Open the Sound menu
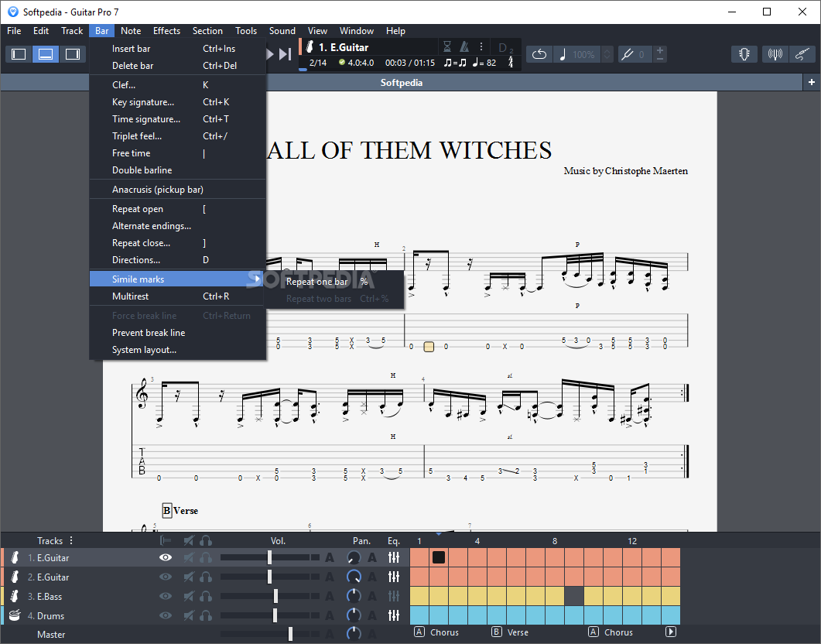 [282, 31]
